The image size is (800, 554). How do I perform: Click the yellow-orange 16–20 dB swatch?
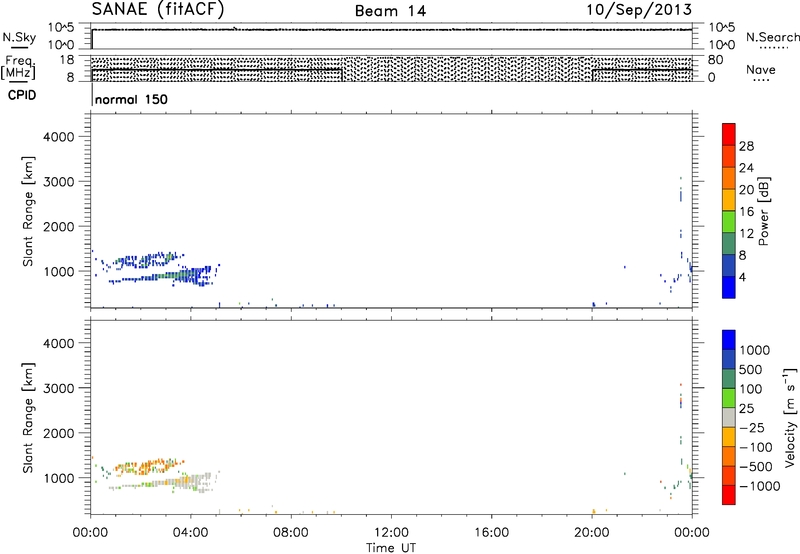click(x=729, y=199)
